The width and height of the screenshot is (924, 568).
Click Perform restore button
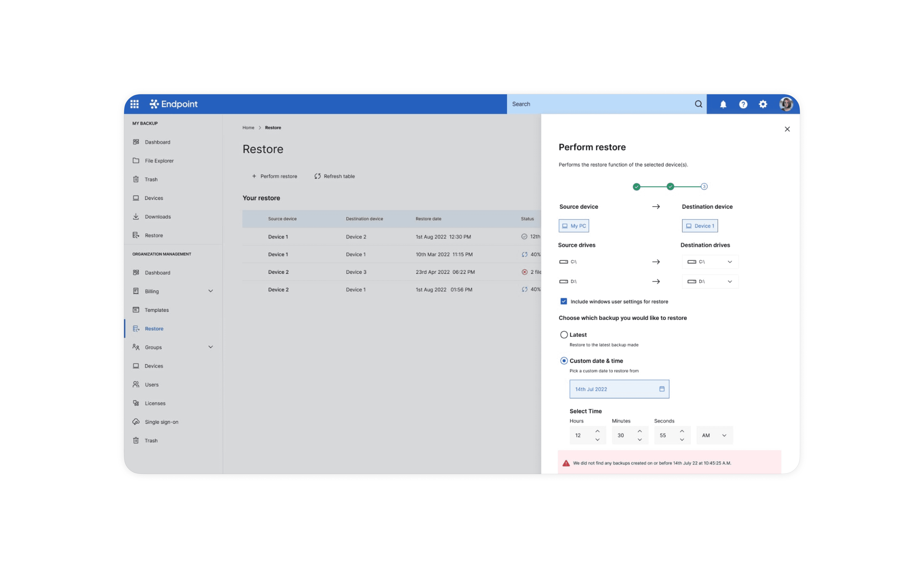click(274, 176)
